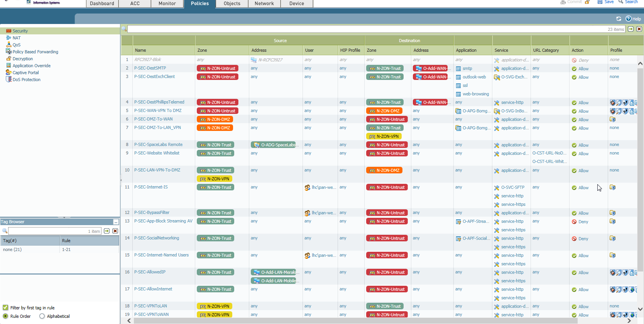Click the refresh icon next to Help
The image size is (644, 324).
point(619,19)
